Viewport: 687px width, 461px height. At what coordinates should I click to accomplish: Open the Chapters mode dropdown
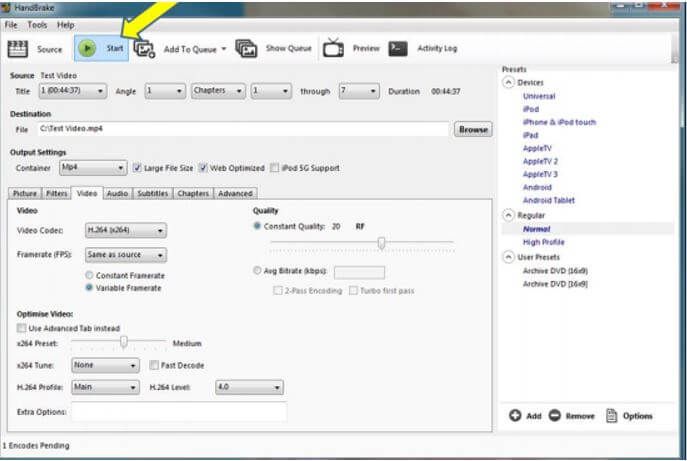coord(218,91)
